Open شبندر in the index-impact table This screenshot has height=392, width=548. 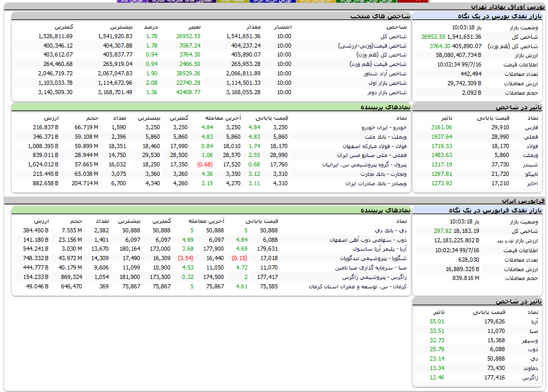529,165
